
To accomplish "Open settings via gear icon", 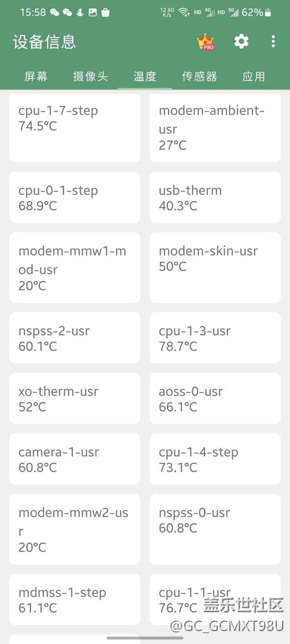I will (x=241, y=41).
